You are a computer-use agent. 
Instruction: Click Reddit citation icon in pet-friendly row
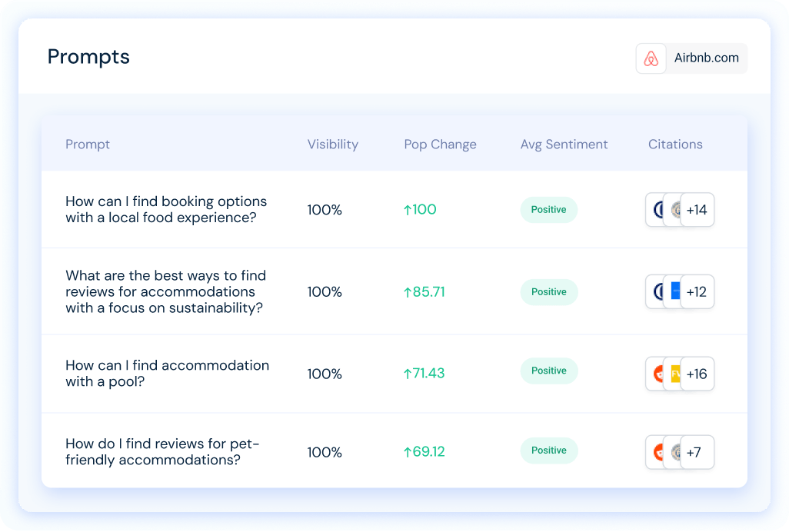click(x=656, y=452)
